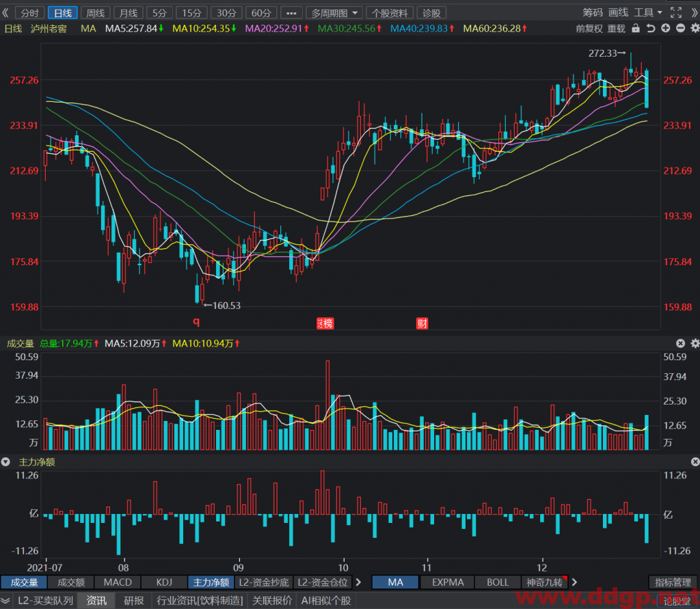Enter fullscreen chart mode
The width and height of the screenshot is (700, 609).
pos(676,12)
